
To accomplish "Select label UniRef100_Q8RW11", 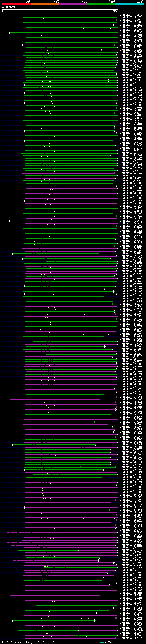I will coord(131,216).
